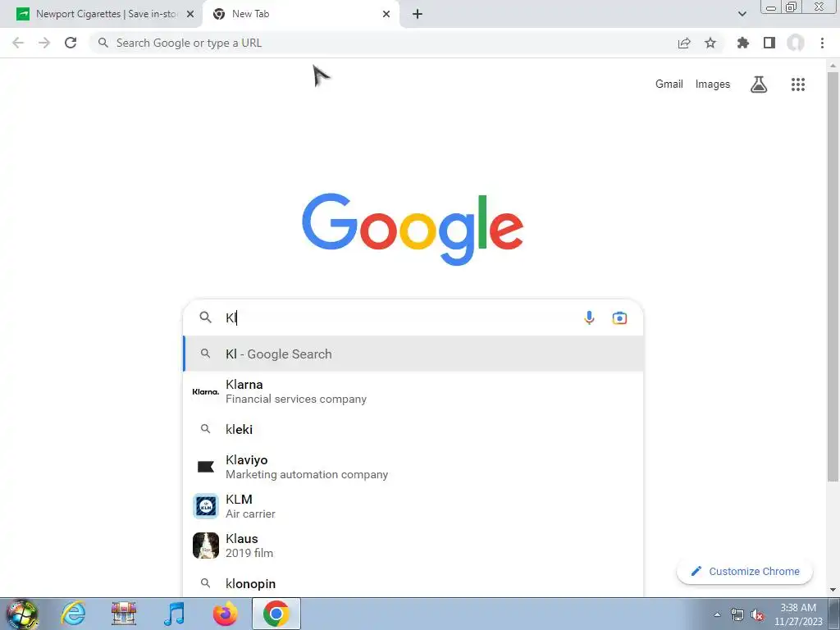Open the tab search chevron
The height and width of the screenshot is (630, 840).
click(742, 14)
